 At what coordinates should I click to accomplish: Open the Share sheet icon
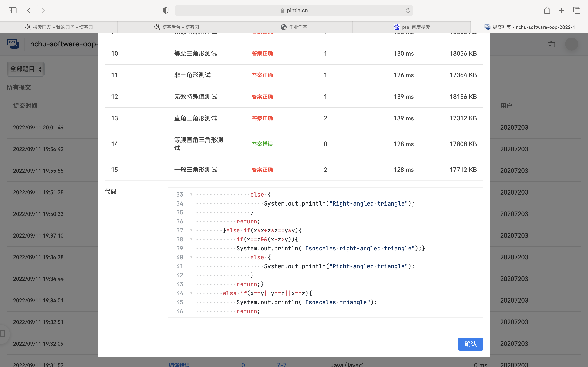(547, 10)
